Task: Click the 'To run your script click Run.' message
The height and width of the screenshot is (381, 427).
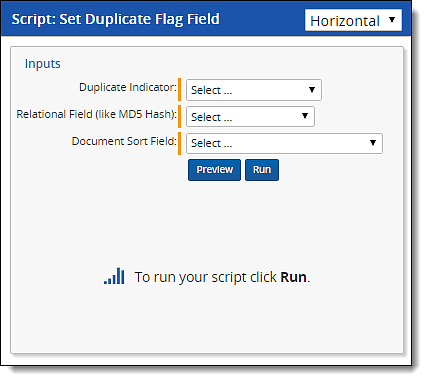Action: click(222, 277)
